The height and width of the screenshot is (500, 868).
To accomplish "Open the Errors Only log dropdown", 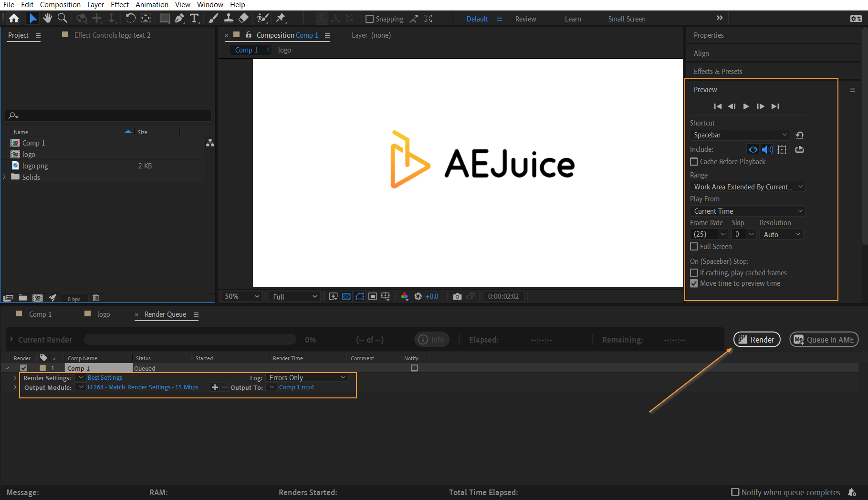I will [307, 377].
